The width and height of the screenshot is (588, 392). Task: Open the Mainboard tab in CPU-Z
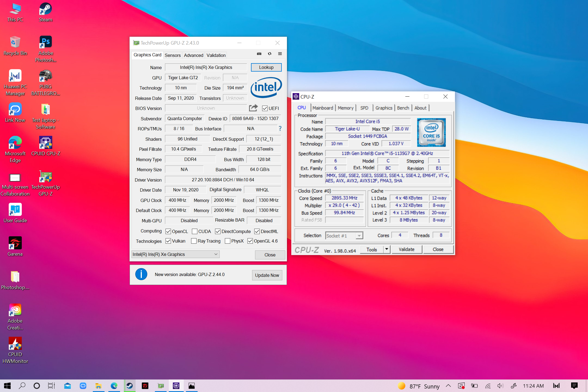pos(323,108)
